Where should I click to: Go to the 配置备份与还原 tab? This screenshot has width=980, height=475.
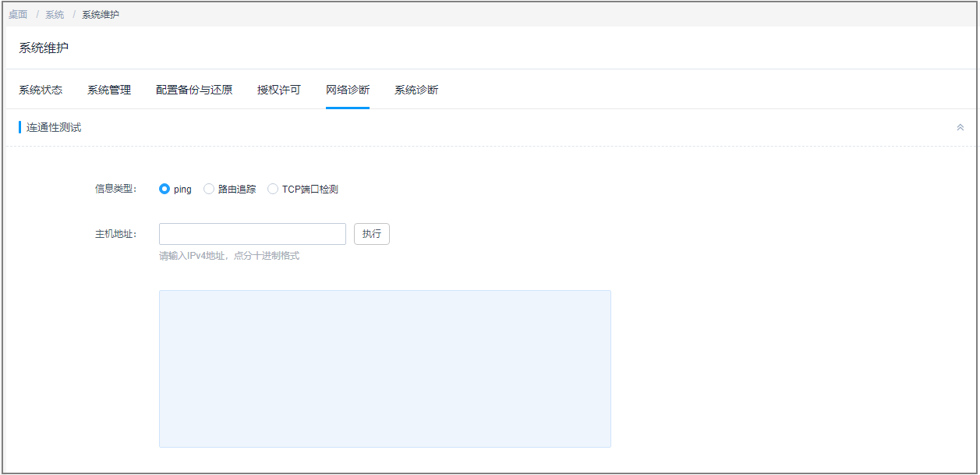coord(194,90)
